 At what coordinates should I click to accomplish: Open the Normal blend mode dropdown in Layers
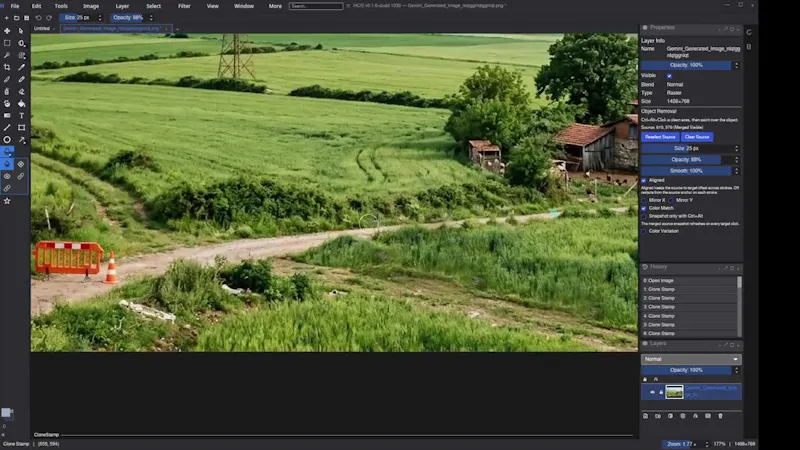point(691,359)
